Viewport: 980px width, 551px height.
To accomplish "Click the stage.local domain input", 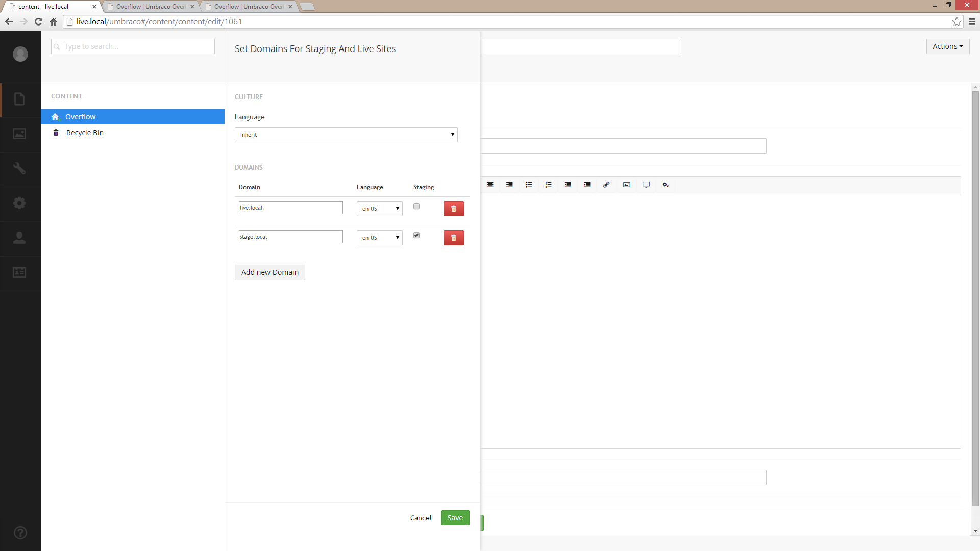I will click(291, 237).
